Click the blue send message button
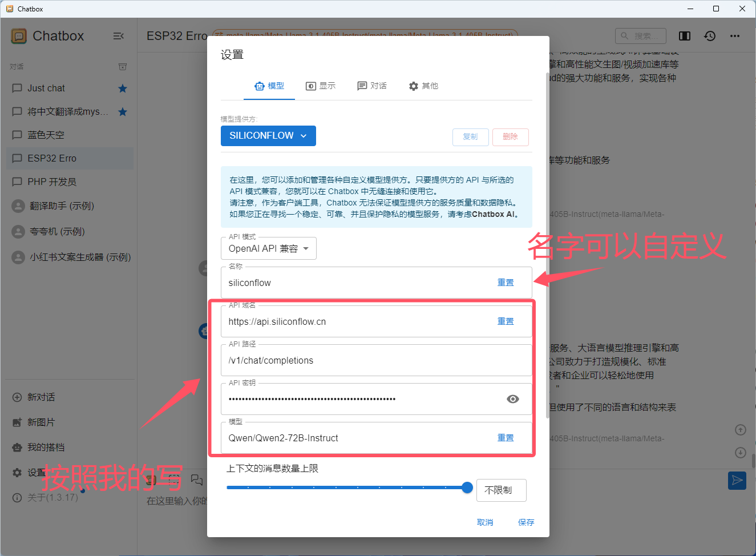This screenshot has height=556, width=756. click(737, 481)
